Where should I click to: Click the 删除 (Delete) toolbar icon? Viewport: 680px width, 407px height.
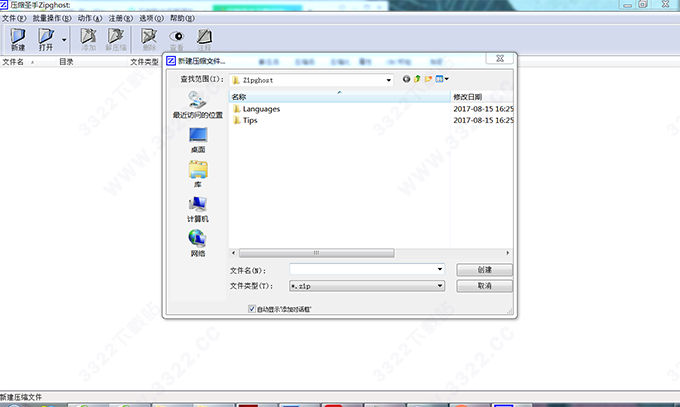149,39
